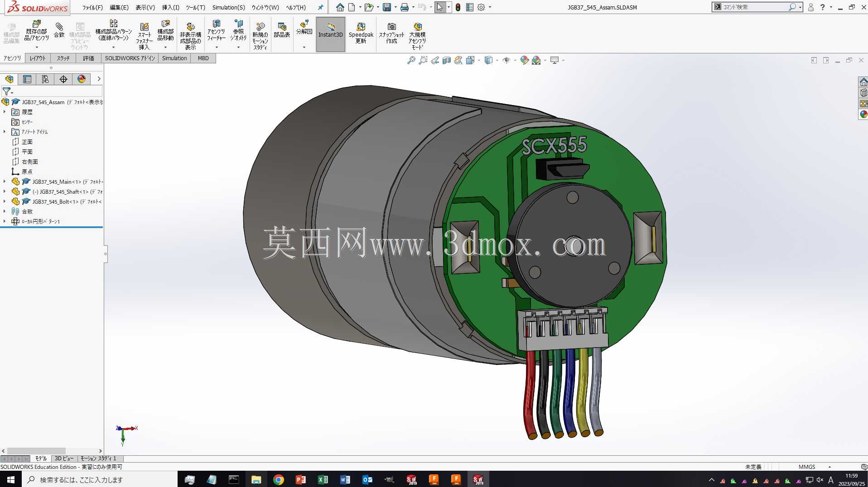Expand the アノテートアイテム tree node
The height and width of the screenshot is (487, 868).
point(5,132)
